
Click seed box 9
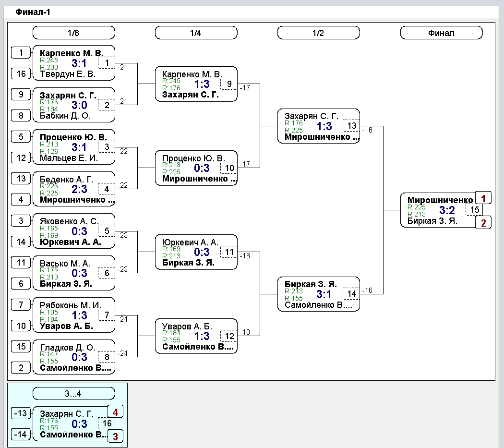tap(21, 95)
